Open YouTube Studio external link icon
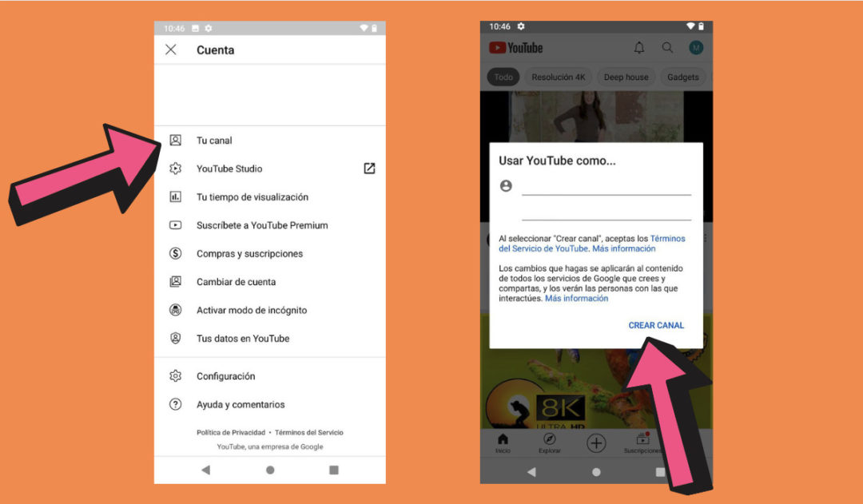Viewport: 863px width, 504px height. click(368, 169)
